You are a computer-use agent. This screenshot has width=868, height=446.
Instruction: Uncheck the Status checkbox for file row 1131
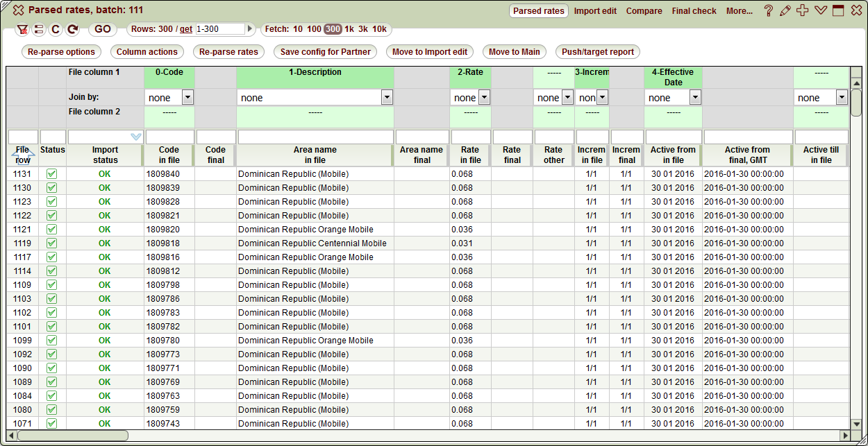pyautogui.click(x=51, y=173)
